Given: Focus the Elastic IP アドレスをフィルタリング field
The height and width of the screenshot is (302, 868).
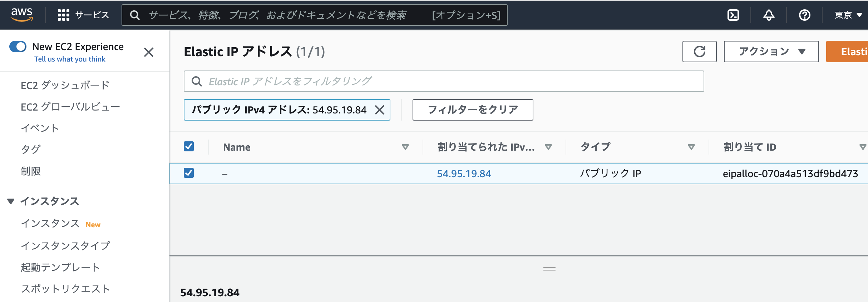Looking at the screenshot, I should (444, 81).
